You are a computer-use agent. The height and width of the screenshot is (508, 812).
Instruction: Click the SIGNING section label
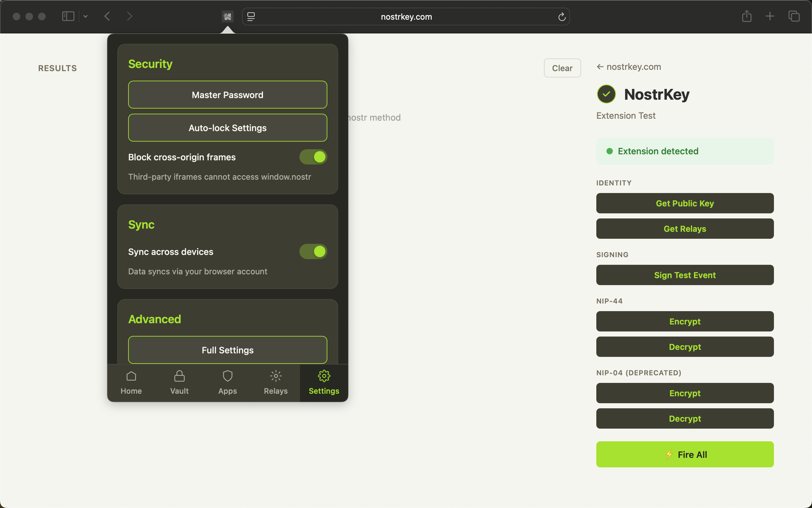tap(612, 255)
